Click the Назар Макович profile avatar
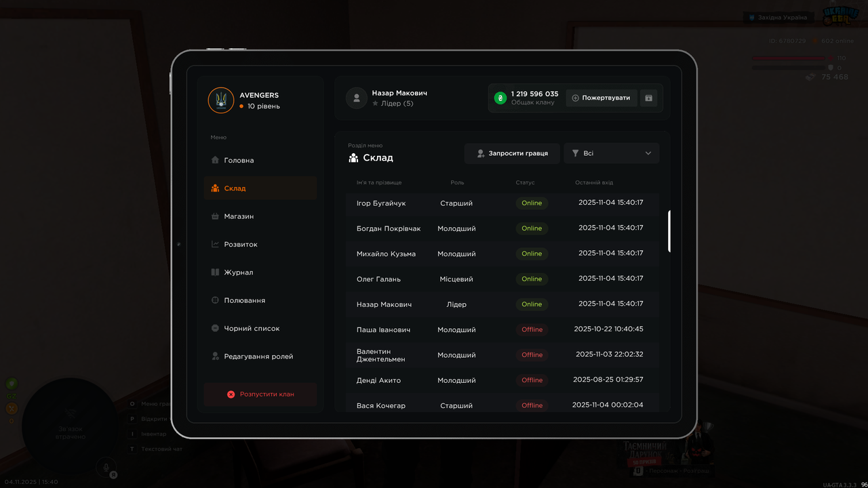Image resolution: width=868 pixels, height=488 pixels. (x=357, y=98)
